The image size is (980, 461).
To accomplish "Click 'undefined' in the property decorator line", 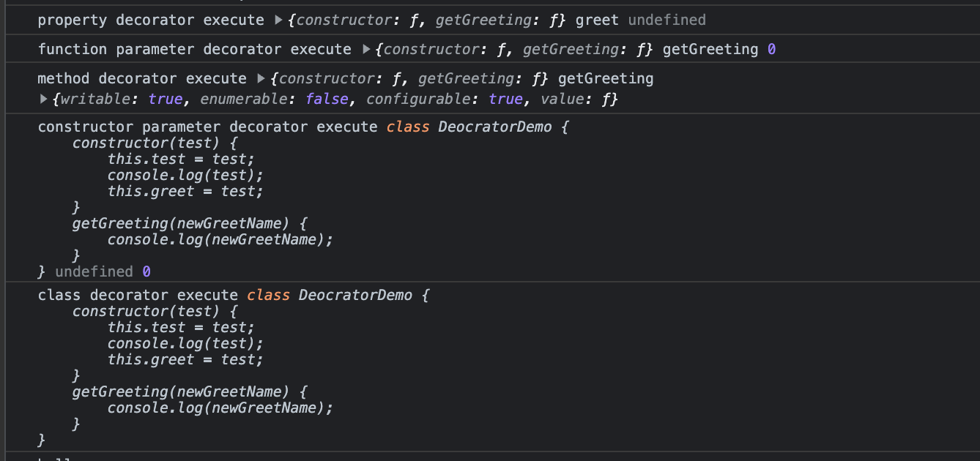I will (x=667, y=20).
